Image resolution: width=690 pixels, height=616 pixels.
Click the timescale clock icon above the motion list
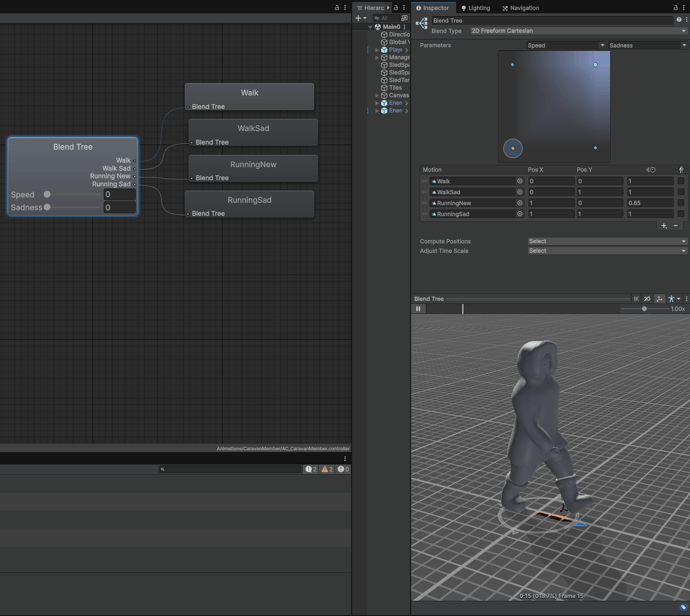tap(651, 170)
